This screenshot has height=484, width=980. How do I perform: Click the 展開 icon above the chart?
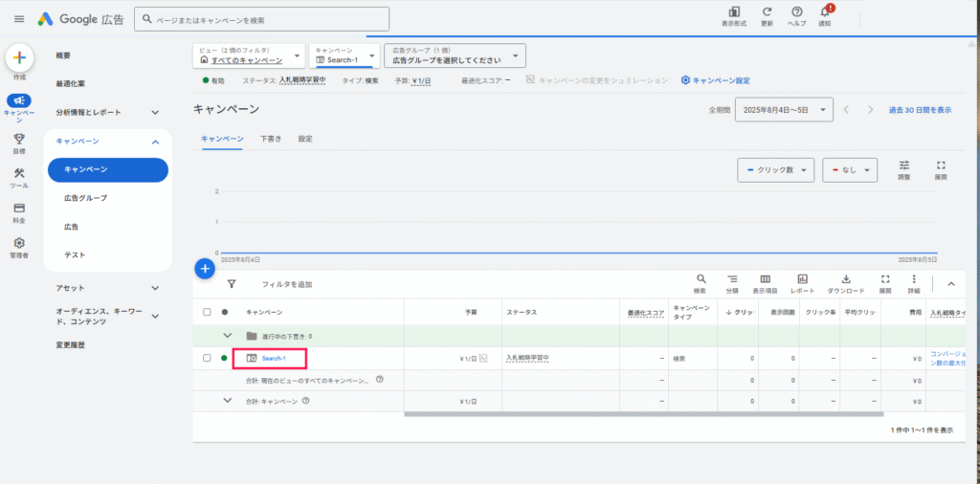point(942,165)
